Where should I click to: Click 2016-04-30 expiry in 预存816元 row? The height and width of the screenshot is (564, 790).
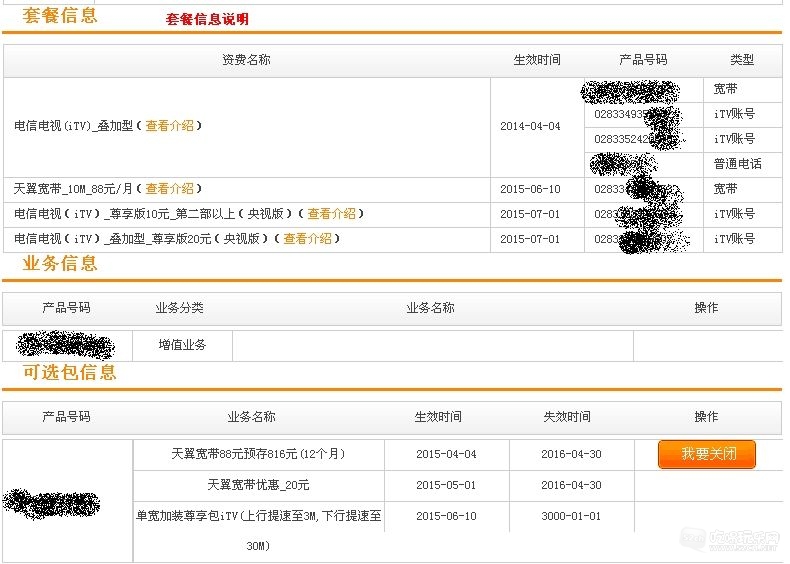click(571, 455)
